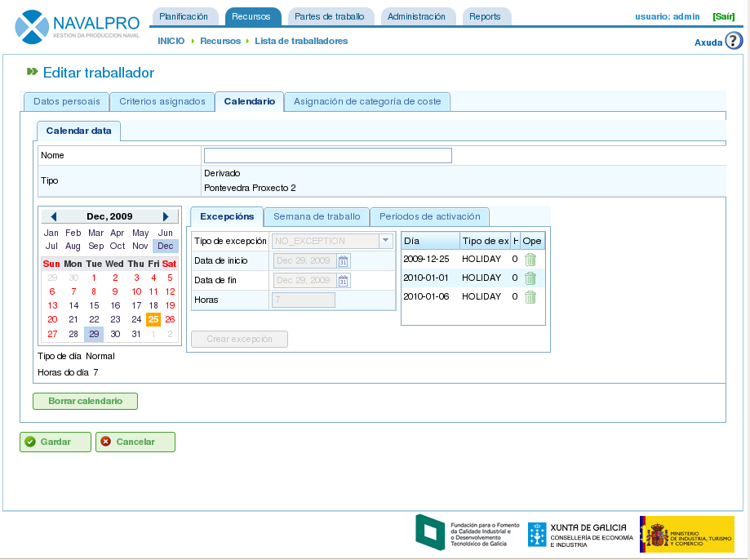Open date picker for Data de inicio
The width and height of the screenshot is (750, 560).
(x=344, y=261)
